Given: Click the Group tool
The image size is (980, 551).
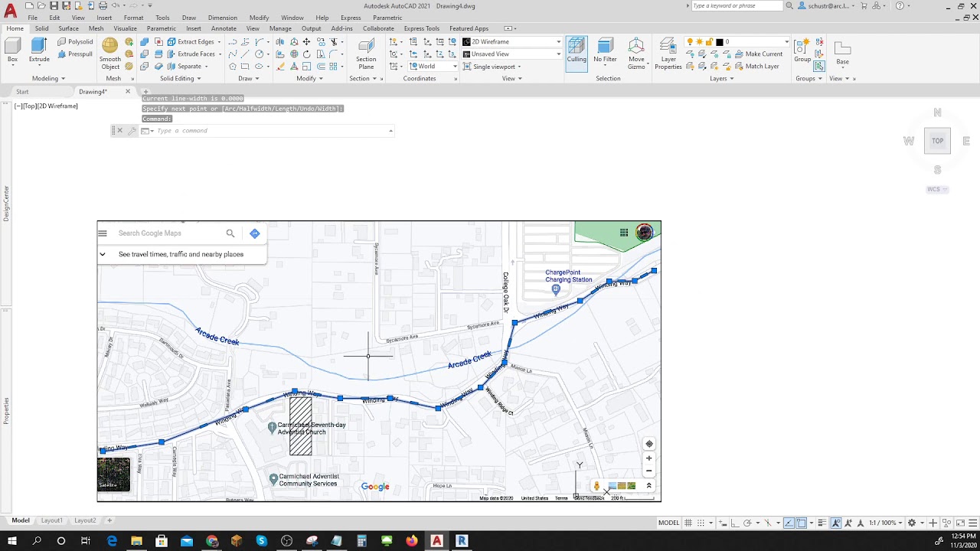Looking at the screenshot, I should point(802,51).
